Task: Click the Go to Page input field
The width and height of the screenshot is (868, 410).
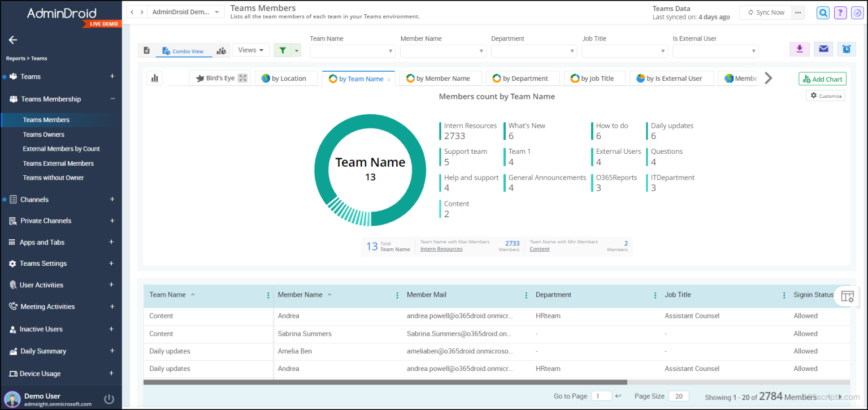Action: (x=601, y=396)
